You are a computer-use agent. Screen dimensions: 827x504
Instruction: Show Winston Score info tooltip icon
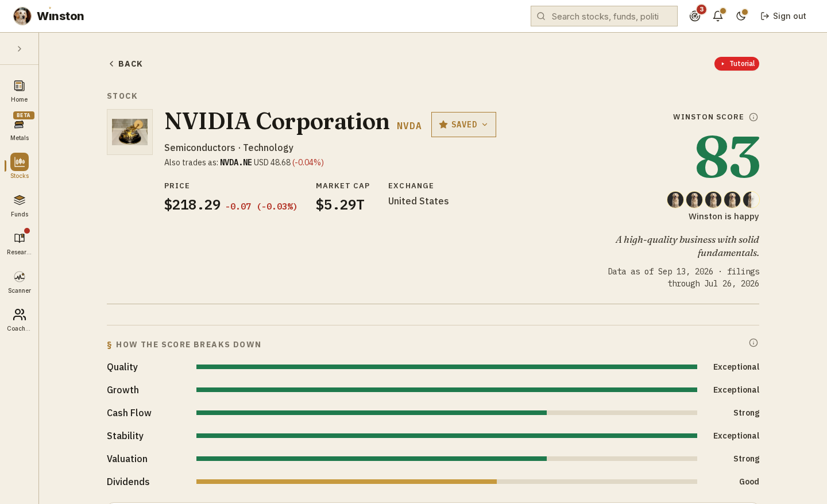tap(753, 117)
